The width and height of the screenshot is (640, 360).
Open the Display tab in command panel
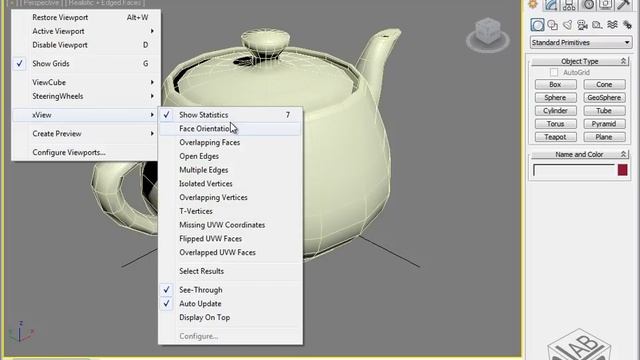point(606,4)
